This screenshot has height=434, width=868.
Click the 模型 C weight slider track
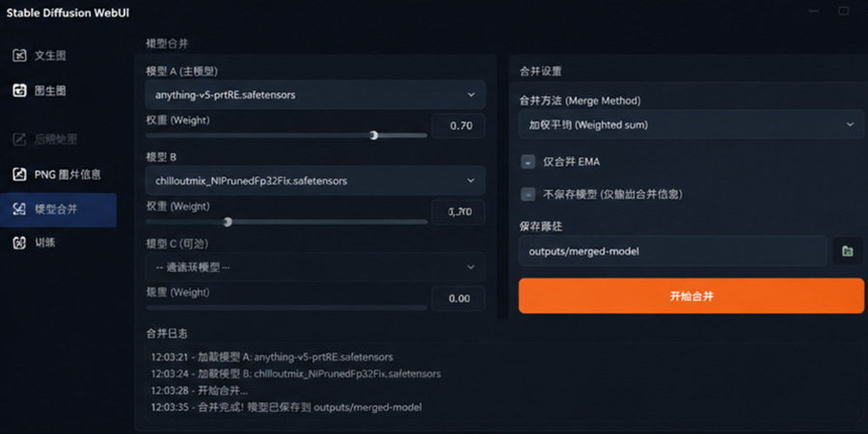coord(286,308)
